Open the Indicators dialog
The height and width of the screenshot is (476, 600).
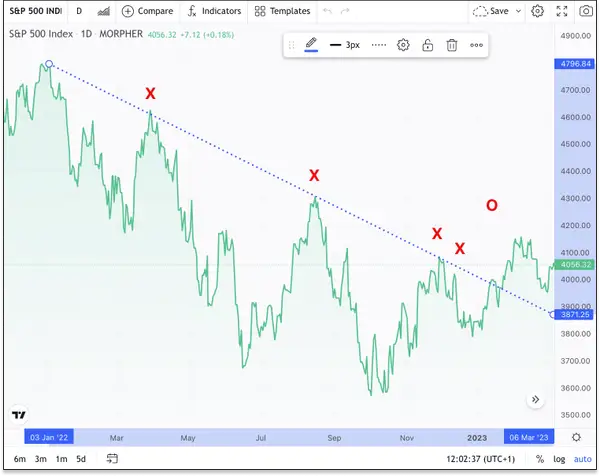tap(214, 11)
